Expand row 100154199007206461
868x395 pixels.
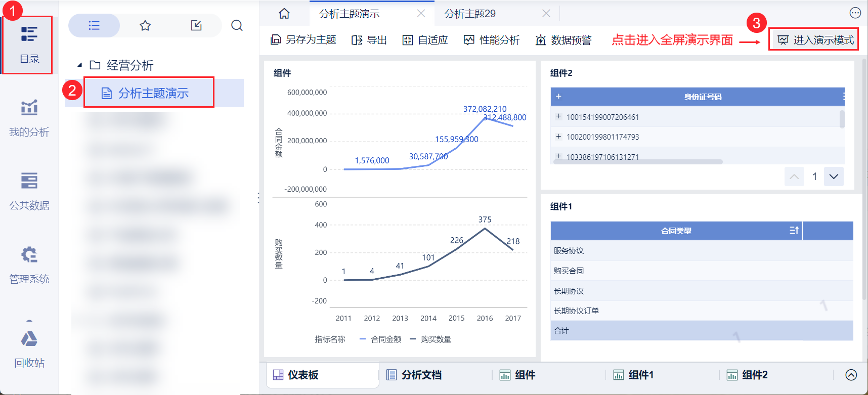point(558,116)
